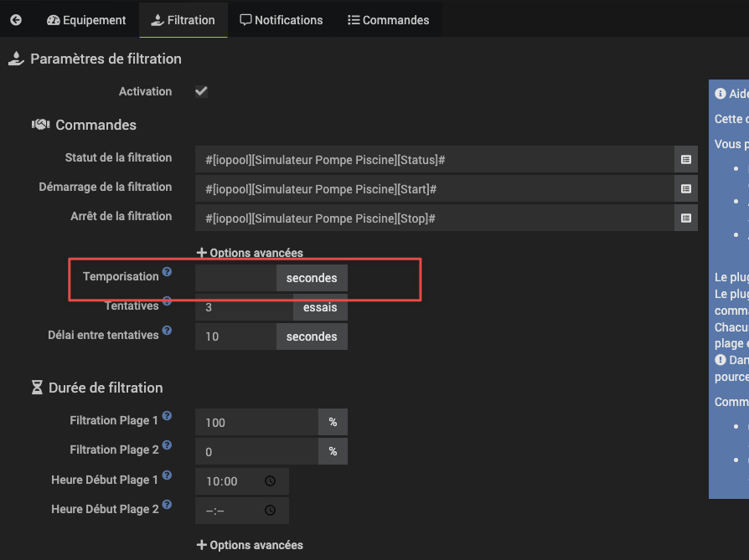Image resolution: width=749 pixels, height=560 pixels.
Task: Click the Filtration Plage 1 help icon
Action: (167, 416)
